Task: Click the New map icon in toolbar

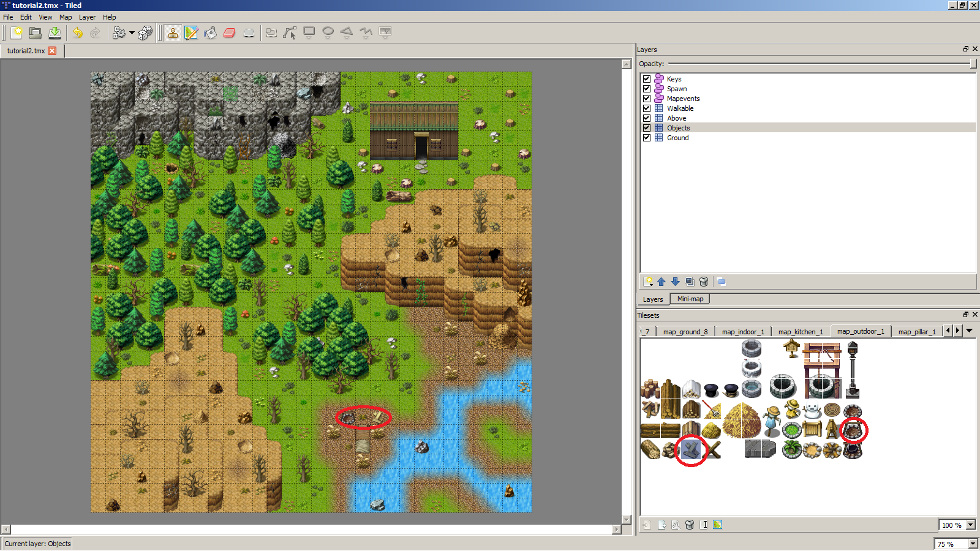Action: (17, 32)
